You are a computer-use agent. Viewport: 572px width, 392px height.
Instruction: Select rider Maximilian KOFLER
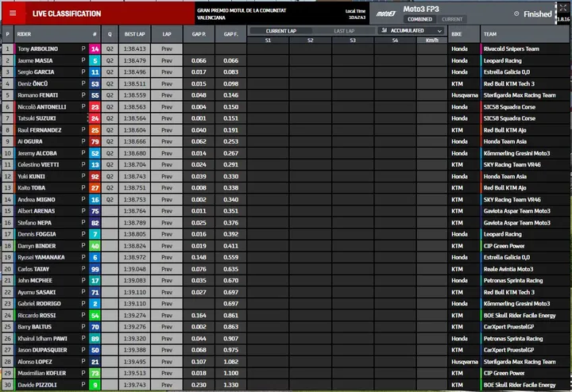42,373
